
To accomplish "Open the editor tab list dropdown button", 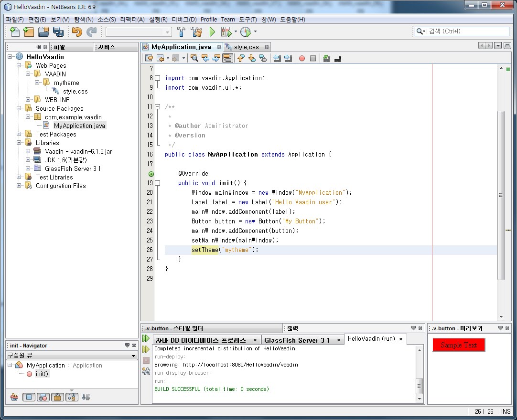I will (498, 46).
